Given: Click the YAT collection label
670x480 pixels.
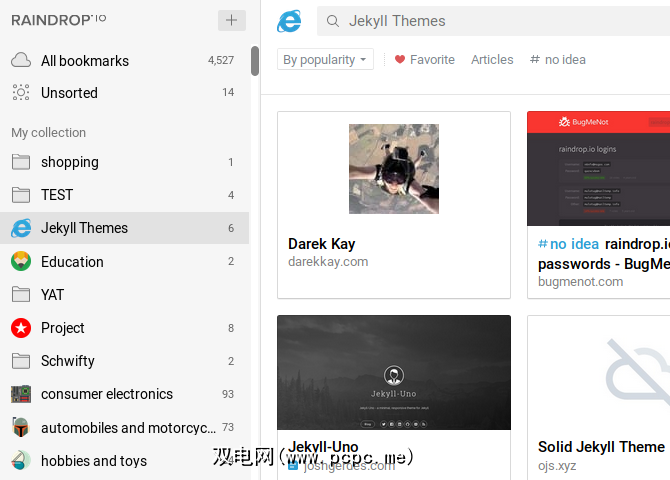Looking at the screenshot, I should coord(52,294).
